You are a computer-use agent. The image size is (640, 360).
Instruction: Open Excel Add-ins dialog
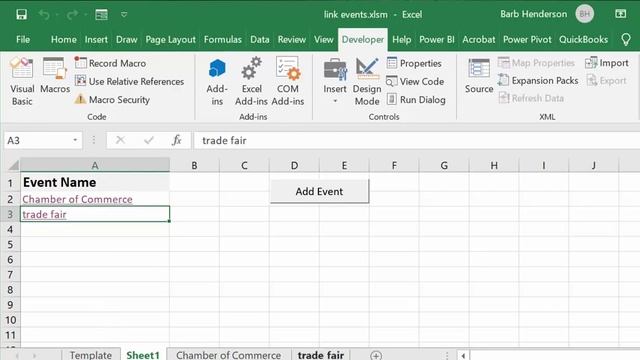251,82
